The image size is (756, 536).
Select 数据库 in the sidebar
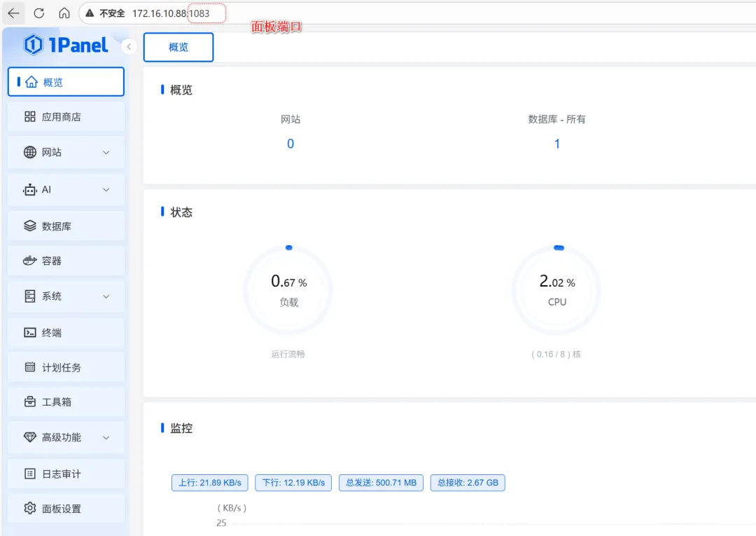[66, 225]
